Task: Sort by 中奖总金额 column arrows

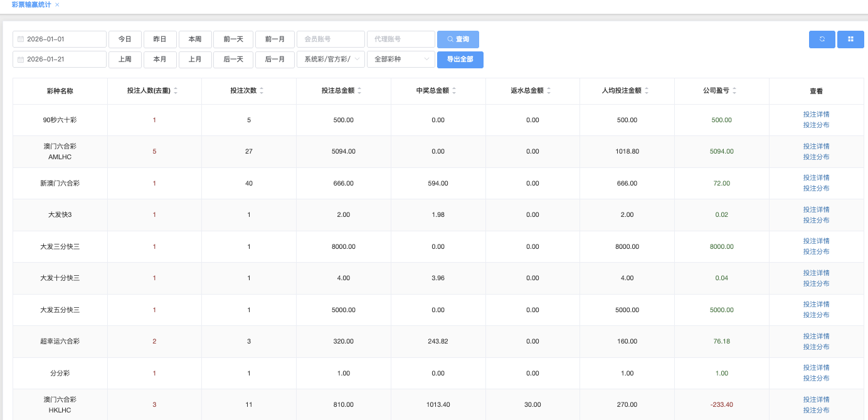Action: 454,91
